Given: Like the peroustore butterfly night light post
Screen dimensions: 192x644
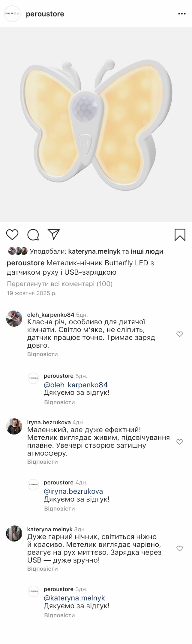Looking at the screenshot, I should [x=12, y=234].
